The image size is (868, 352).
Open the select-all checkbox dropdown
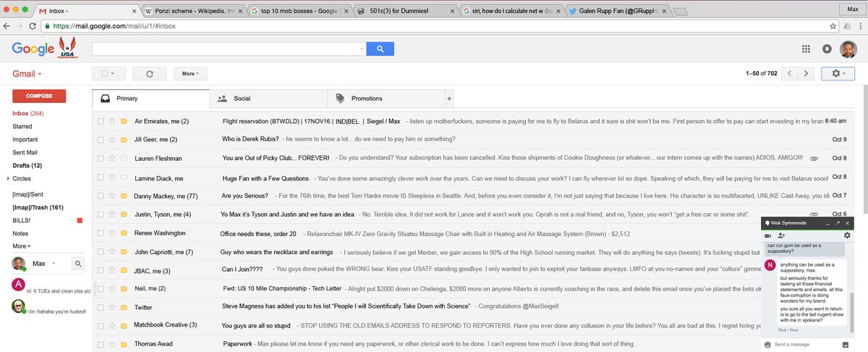click(x=109, y=73)
